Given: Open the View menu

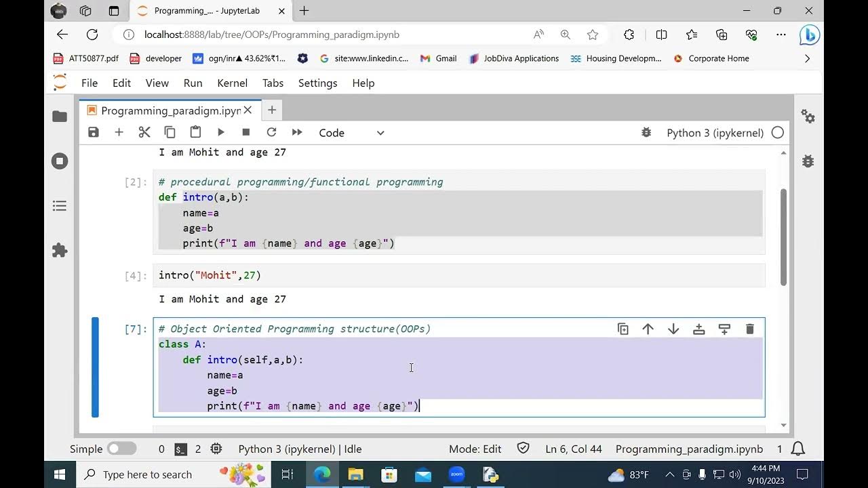Looking at the screenshot, I should (157, 83).
